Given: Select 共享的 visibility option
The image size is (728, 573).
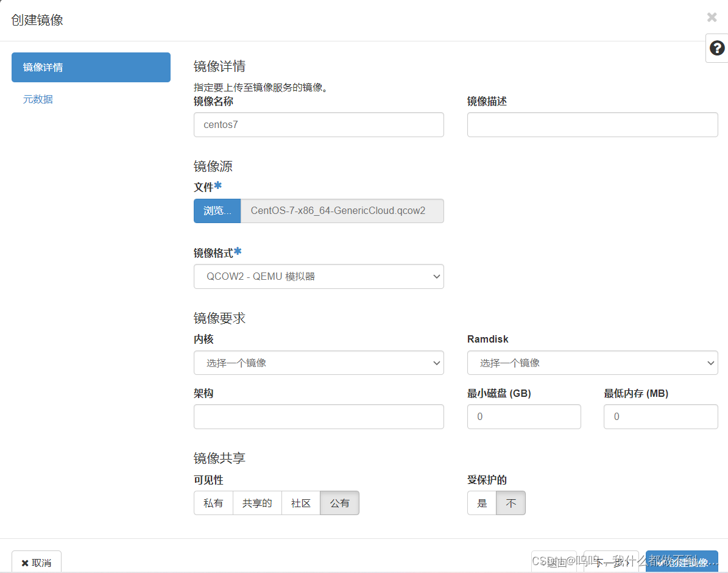Looking at the screenshot, I should tap(257, 503).
